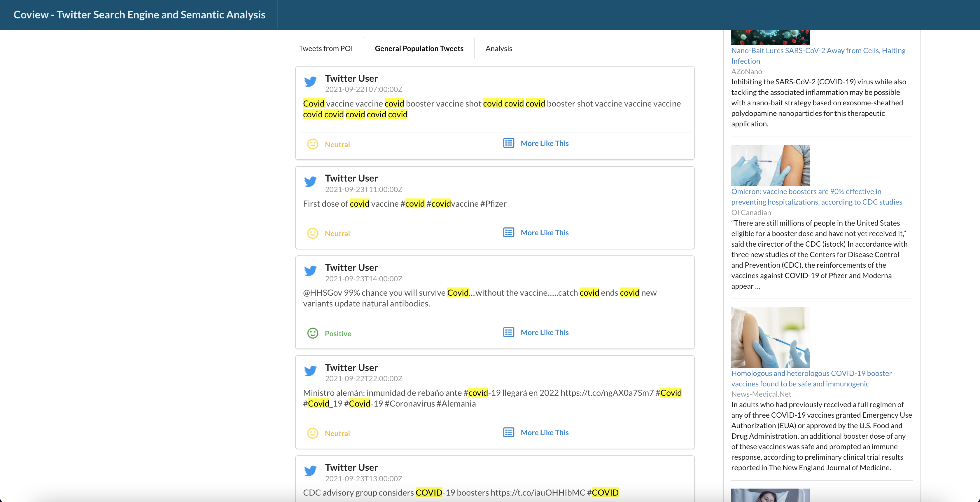Viewport: 980px width, 502px height.
Task: Click Coview app title in header
Action: click(139, 15)
